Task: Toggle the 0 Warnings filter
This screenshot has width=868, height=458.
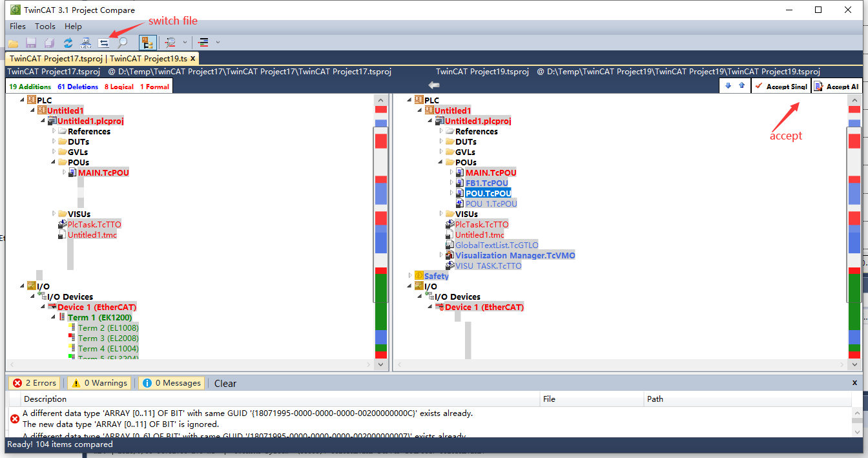Action: [99, 383]
